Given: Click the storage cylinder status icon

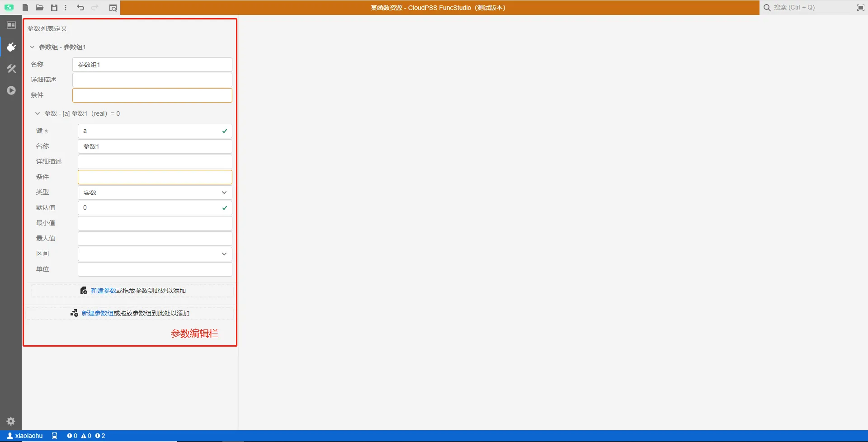Looking at the screenshot, I should pos(55,436).
